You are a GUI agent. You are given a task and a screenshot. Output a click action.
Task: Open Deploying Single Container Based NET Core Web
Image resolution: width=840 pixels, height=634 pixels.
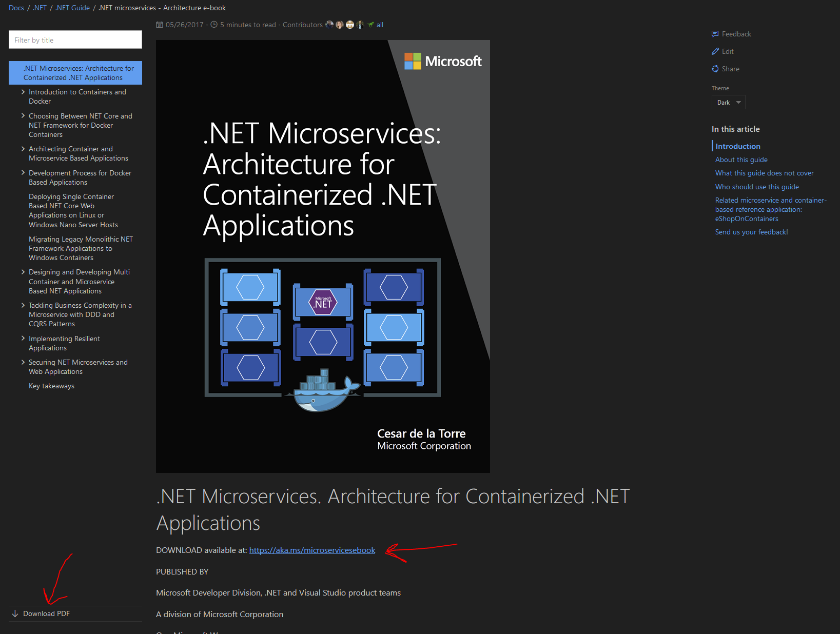(x=73, y=210)
